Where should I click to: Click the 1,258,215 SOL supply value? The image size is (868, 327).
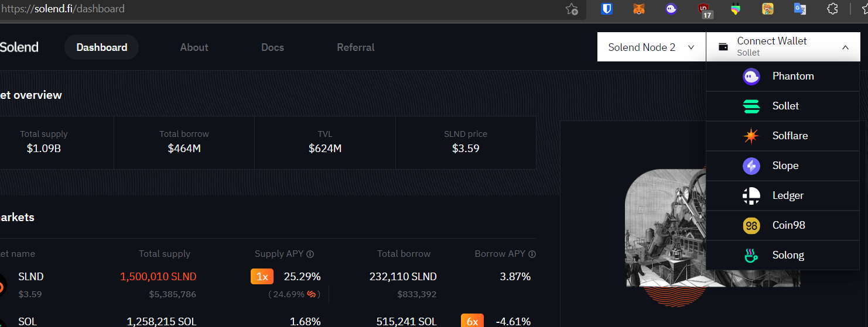click(162, 321)
